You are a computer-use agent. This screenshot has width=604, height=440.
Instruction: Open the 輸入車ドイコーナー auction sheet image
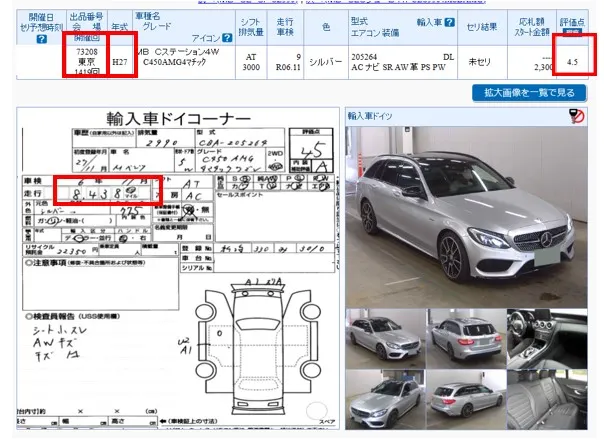click(178, 268)
